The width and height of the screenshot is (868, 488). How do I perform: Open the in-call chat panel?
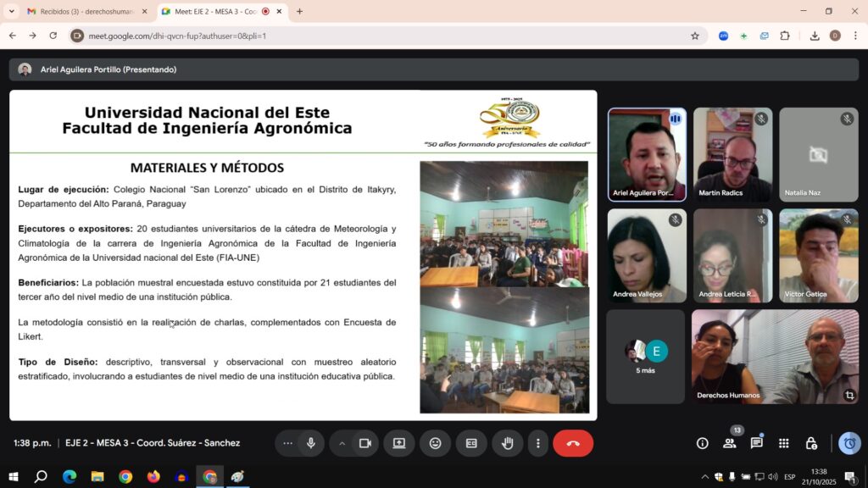point(757,442)
